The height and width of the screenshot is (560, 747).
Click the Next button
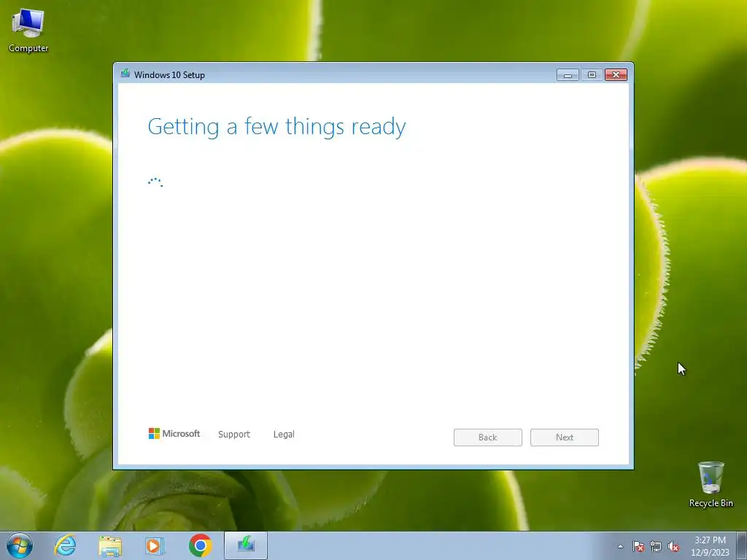click(565, 437)
